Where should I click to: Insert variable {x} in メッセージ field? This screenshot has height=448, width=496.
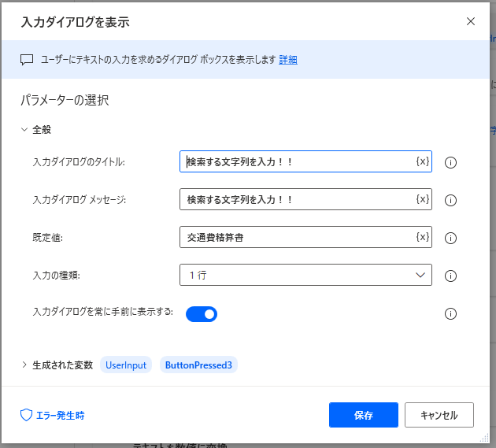(423, 199)
